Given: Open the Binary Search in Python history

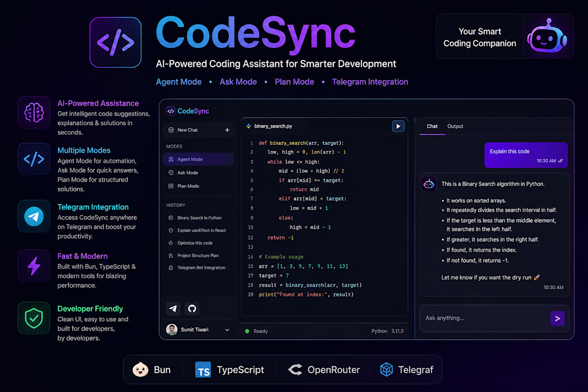Looking at the screenshot, I should coord(199,218).
